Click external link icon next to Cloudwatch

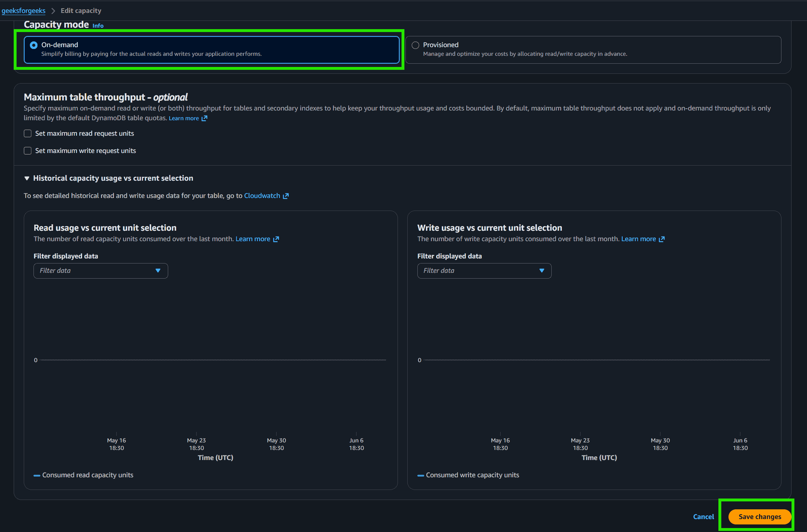coord(286,196)
